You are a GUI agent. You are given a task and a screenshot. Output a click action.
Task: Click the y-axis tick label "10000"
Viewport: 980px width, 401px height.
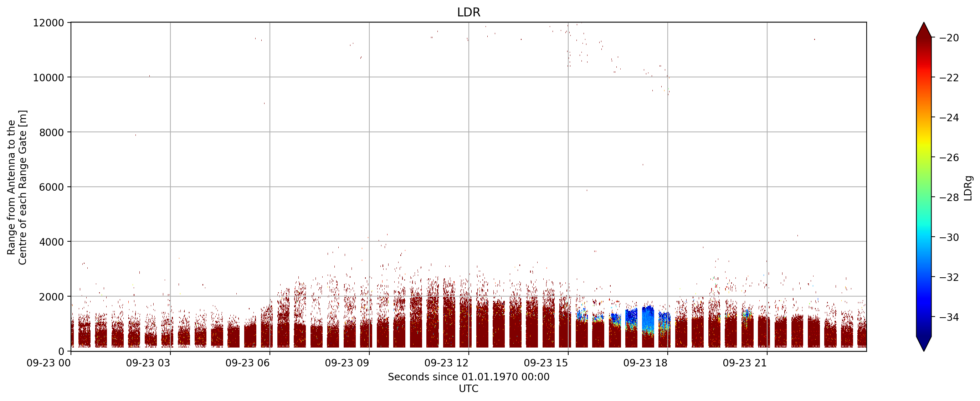(49, 78)
